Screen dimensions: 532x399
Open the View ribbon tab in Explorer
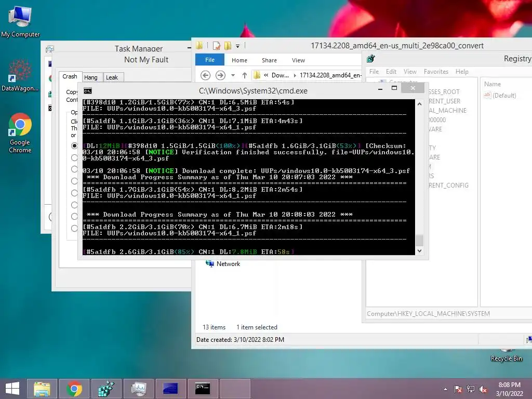coord(298,60)
